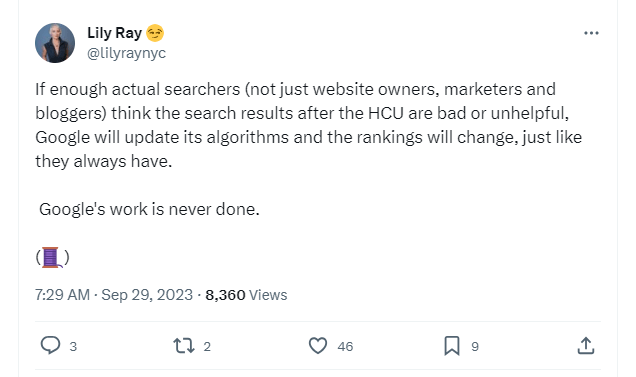
Task: Open the Lily Ray display name link
Action: coord(114,33)
